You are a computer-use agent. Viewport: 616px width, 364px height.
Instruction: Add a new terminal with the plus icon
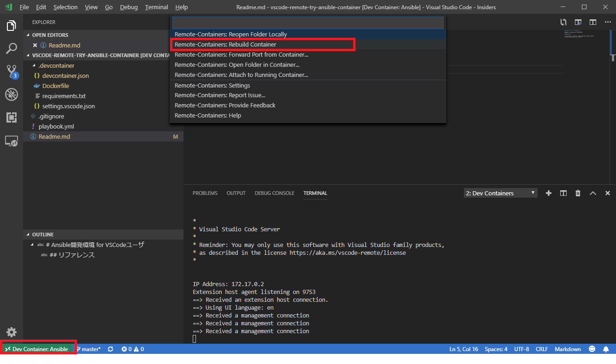click(548, 193)
